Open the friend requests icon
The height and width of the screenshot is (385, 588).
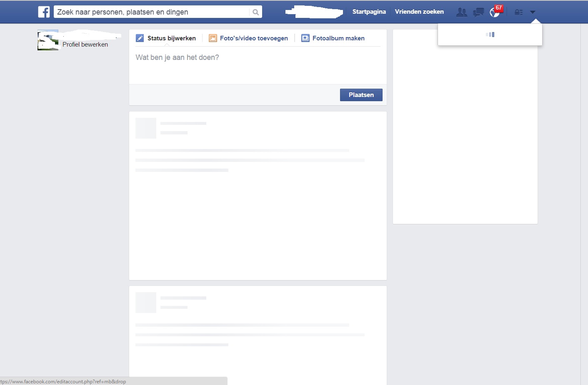[x=461, y=12]
